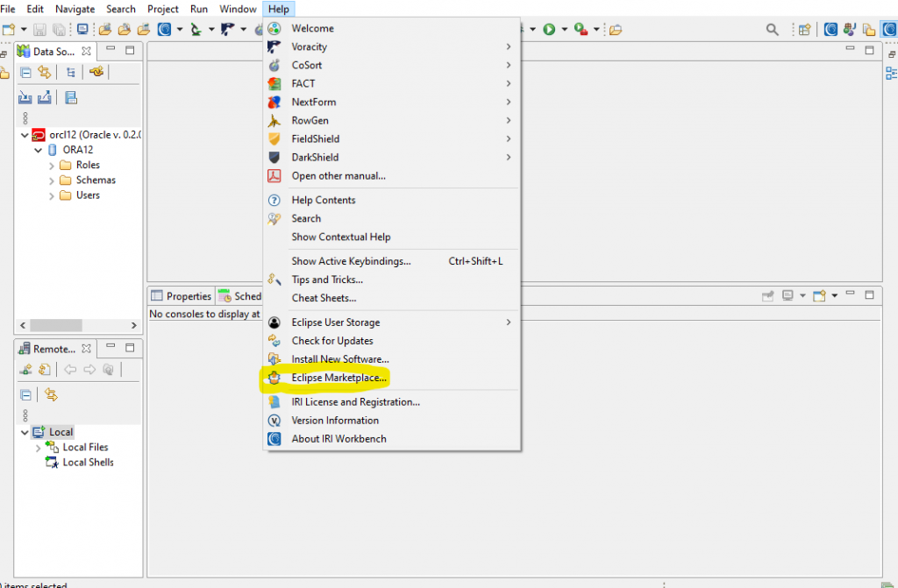Open About IRI Workbench

pos(339,438)
